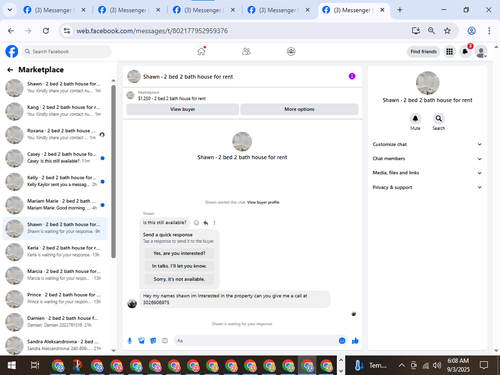The height and width of the screenshot is (375, 500).
Task: Attach a file with the photo icon
Action: (x=141, y=341)
